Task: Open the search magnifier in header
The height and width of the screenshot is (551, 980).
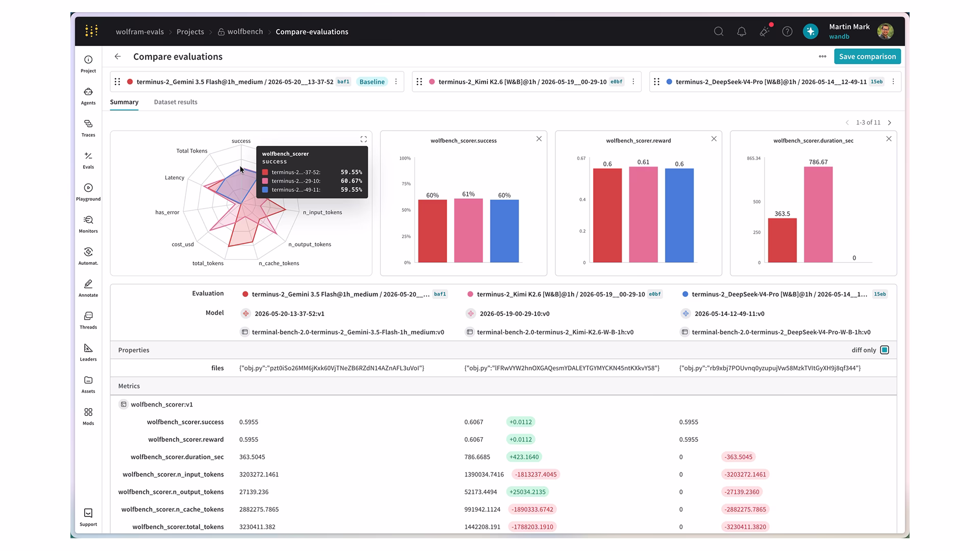Action: 719,32
